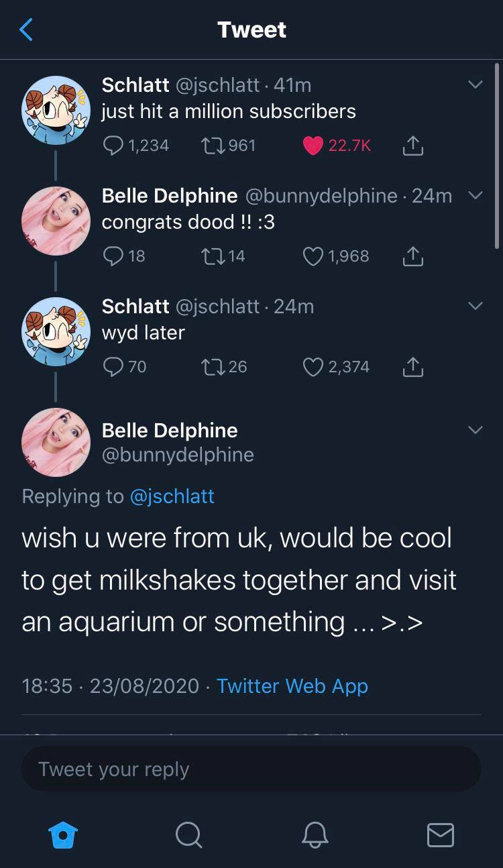Viewport: 503px width, 868px height.
Task: Share Schlatt's million subscribers tweet
Action: pyautogui.click(x=413, y=146)
